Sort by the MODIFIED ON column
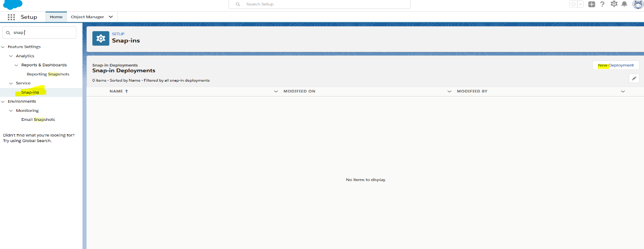This screenshot has width=644, height=249. [299, 91]
